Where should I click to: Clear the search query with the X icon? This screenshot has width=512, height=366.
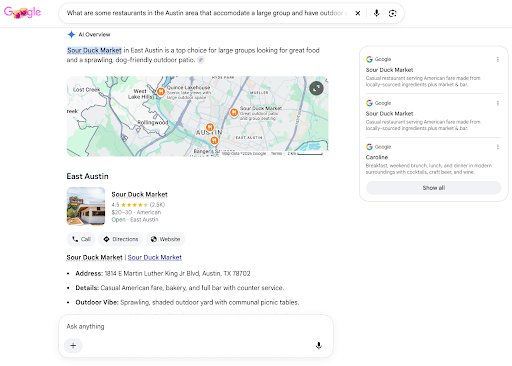tap(358, 13)
